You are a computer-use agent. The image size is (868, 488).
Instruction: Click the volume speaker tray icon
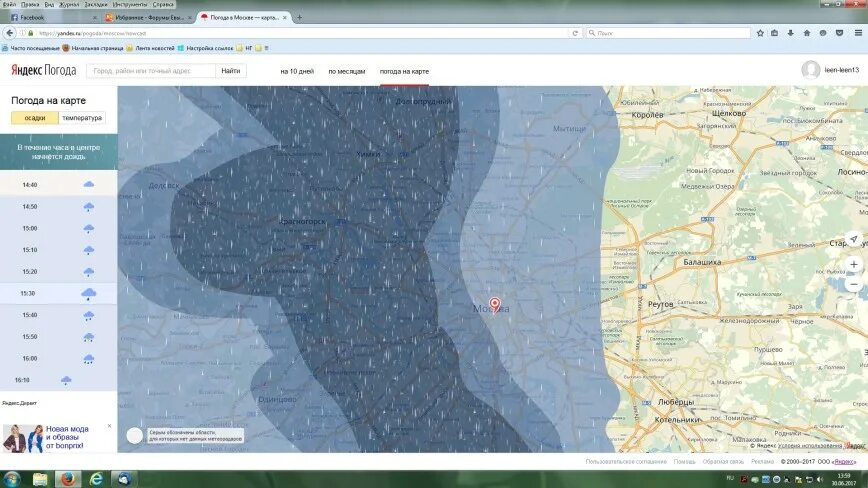820,480
